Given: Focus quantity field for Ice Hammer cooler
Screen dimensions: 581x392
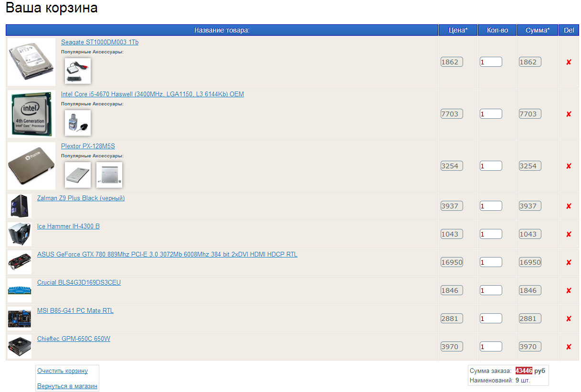Looking at the screenshot, I should tap(491, 234).
